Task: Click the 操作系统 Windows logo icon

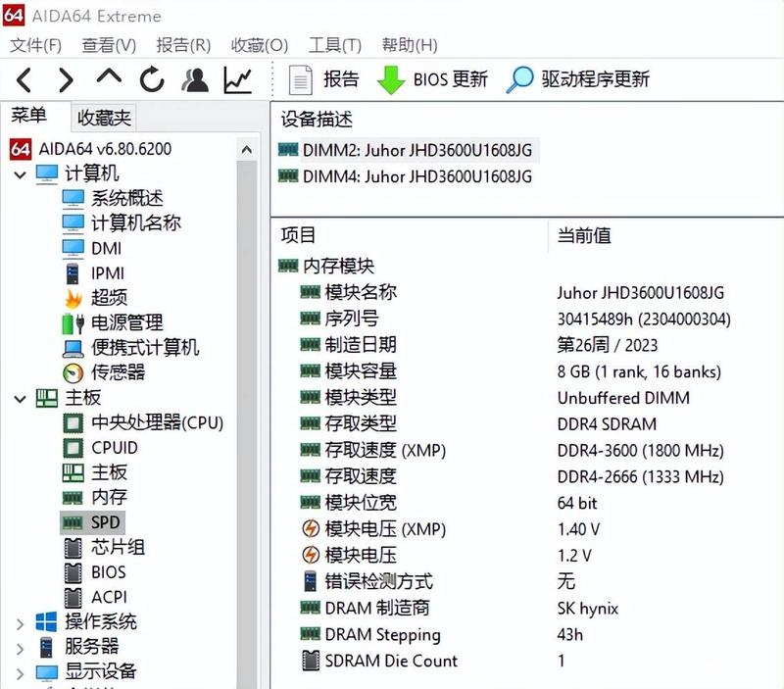Action: 46,622
